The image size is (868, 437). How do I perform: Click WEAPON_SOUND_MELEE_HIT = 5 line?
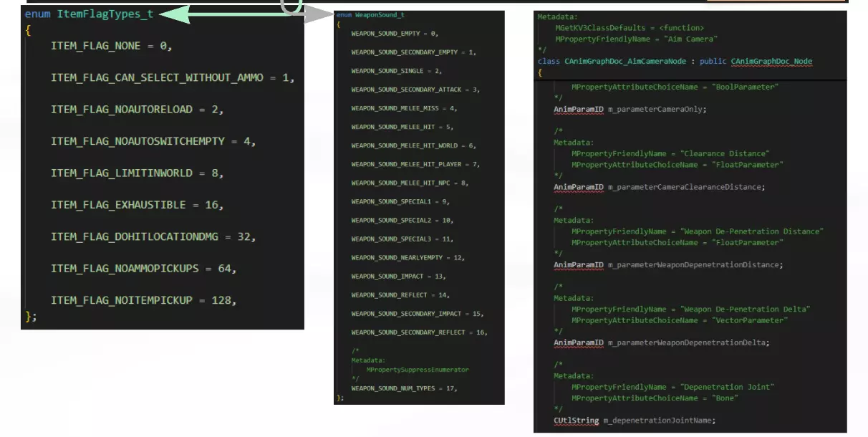coord(402,127)
